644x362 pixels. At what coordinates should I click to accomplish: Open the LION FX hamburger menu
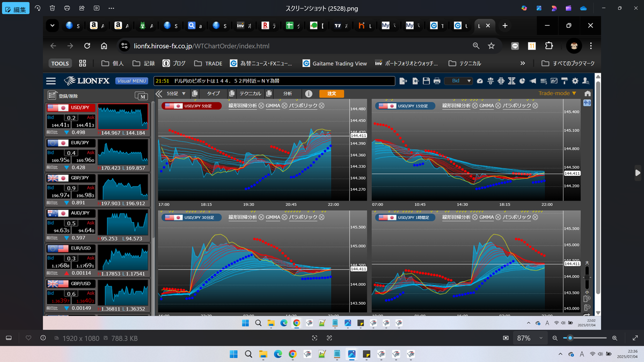tap(51, 81)
